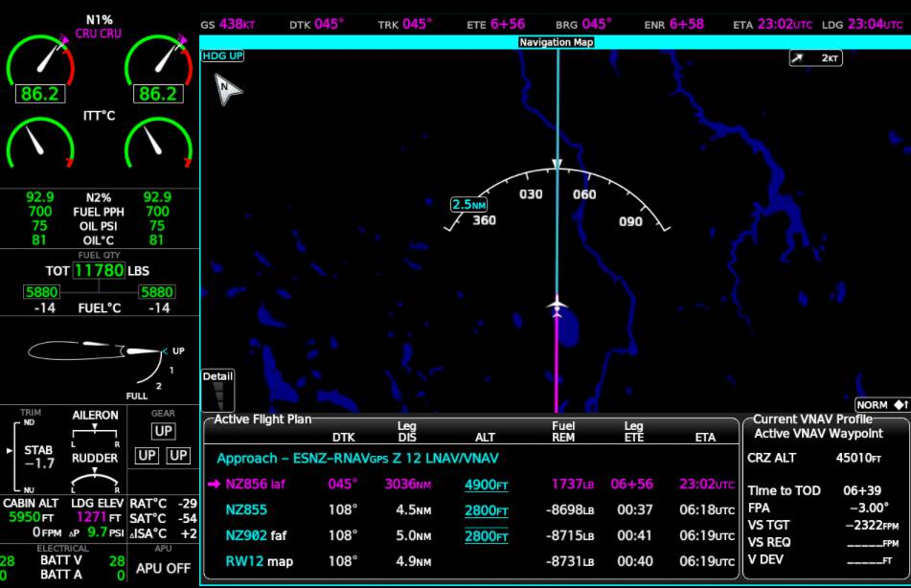Image resolution: width=911 pixels, height=588 pixels.
Task: Switch to the Navigation Map tab
Action: 556,42
